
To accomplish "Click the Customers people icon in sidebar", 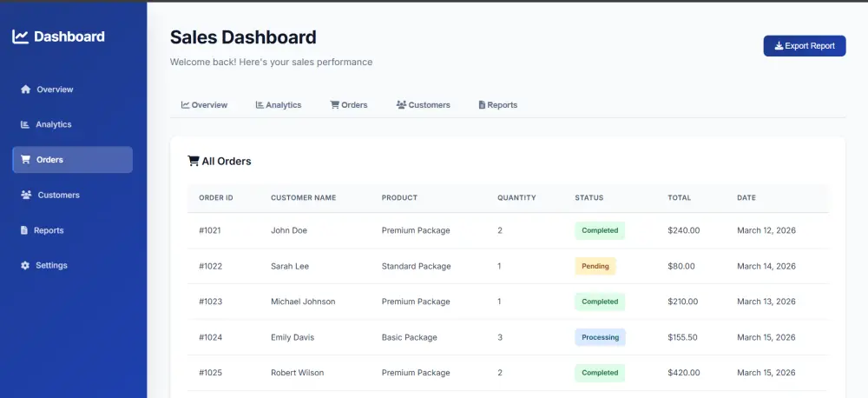I will click(x=26, y=196).
